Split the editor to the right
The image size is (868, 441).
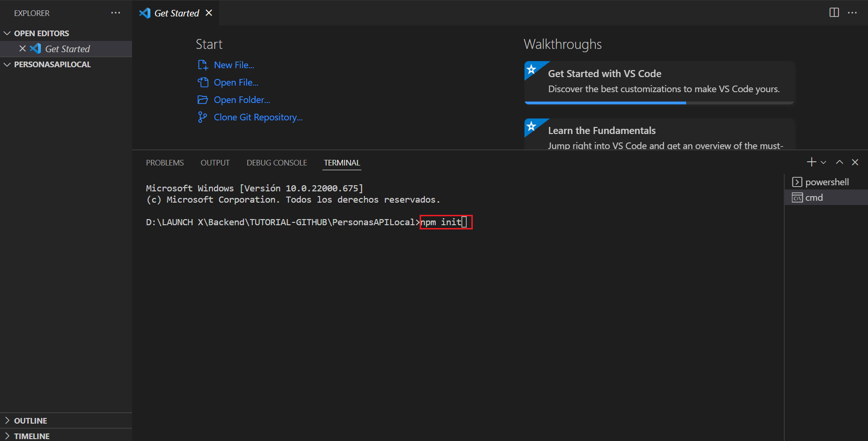click(x=834, y=13)
